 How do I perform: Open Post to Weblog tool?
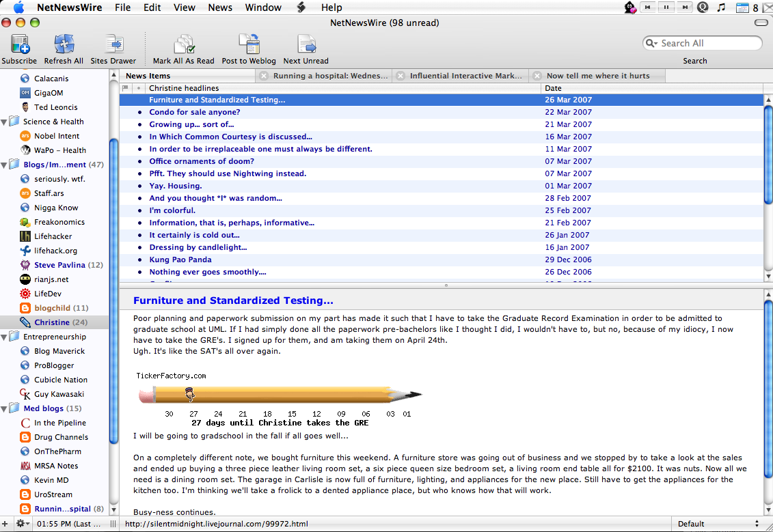249,44
